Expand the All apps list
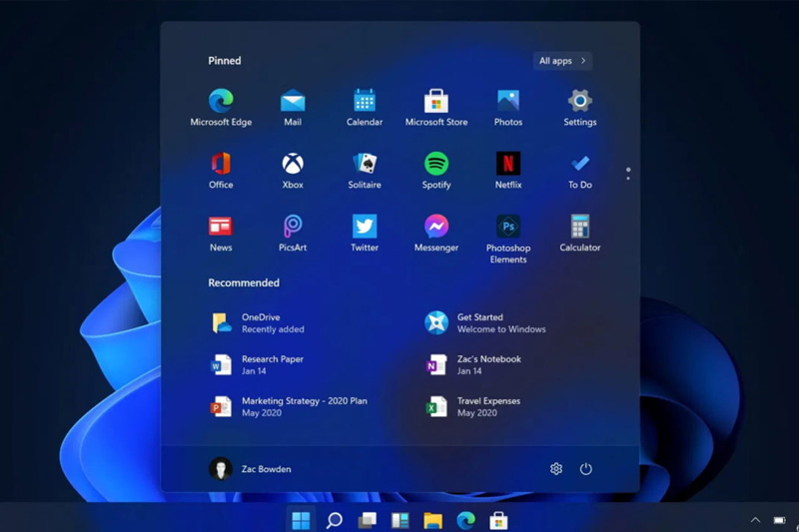This screenshot has height=532, width=799. [562, 61]
